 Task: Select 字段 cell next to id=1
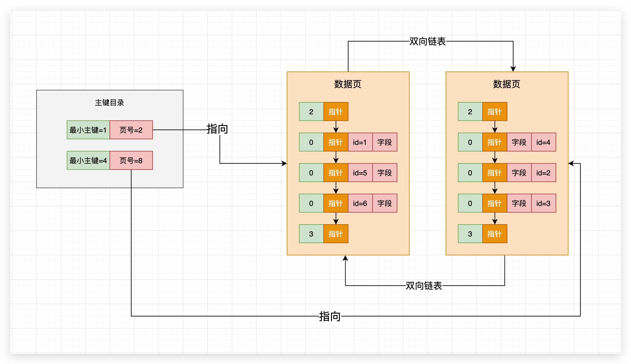[385, 142]
